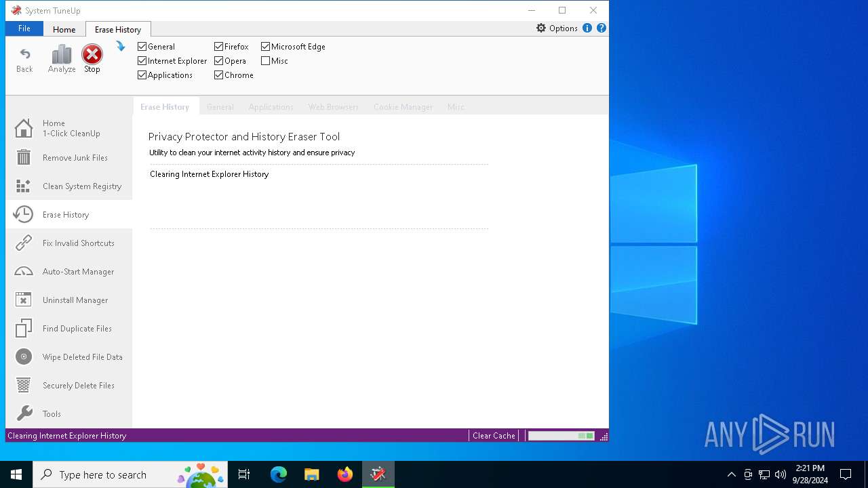Switch to the General sub-tab
The height and width of the screenshot is (488, 868).
tap(220, 106)
